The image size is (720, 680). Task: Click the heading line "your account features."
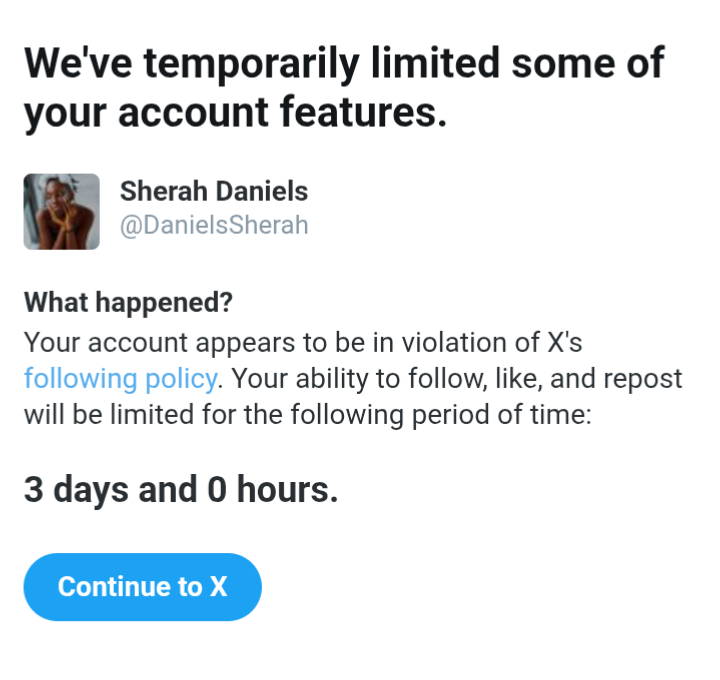[x=235, y=114]
